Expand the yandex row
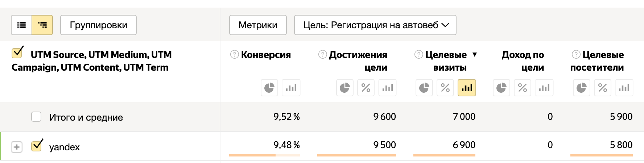 (x=17, y=147)
